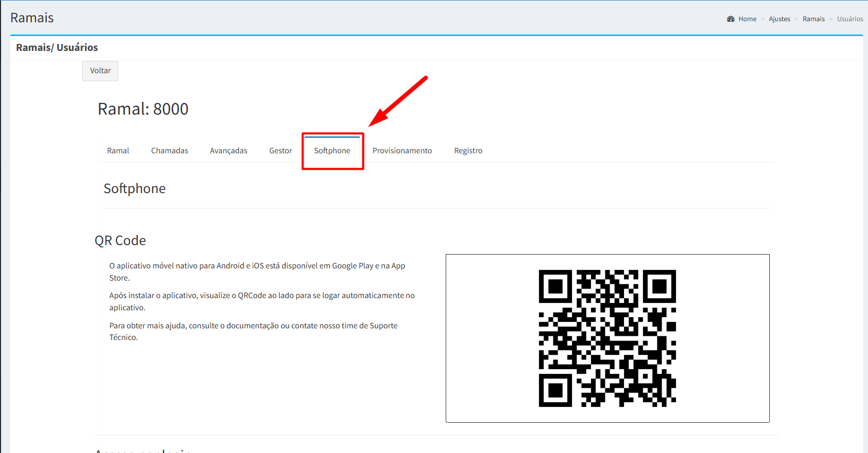The width and height of the screenshot is (868, 453).
Task: Navigate to Ramais in the breadcrumb
Action: (x=813, y=19)
